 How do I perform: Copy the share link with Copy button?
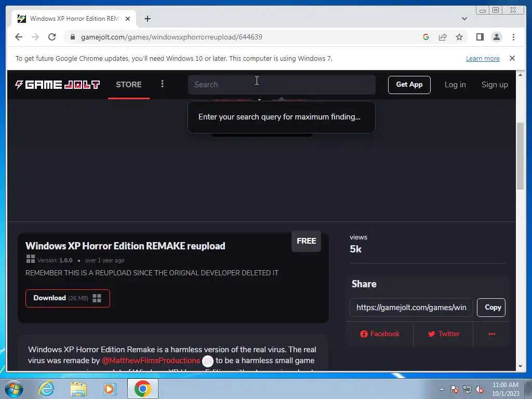491,308
